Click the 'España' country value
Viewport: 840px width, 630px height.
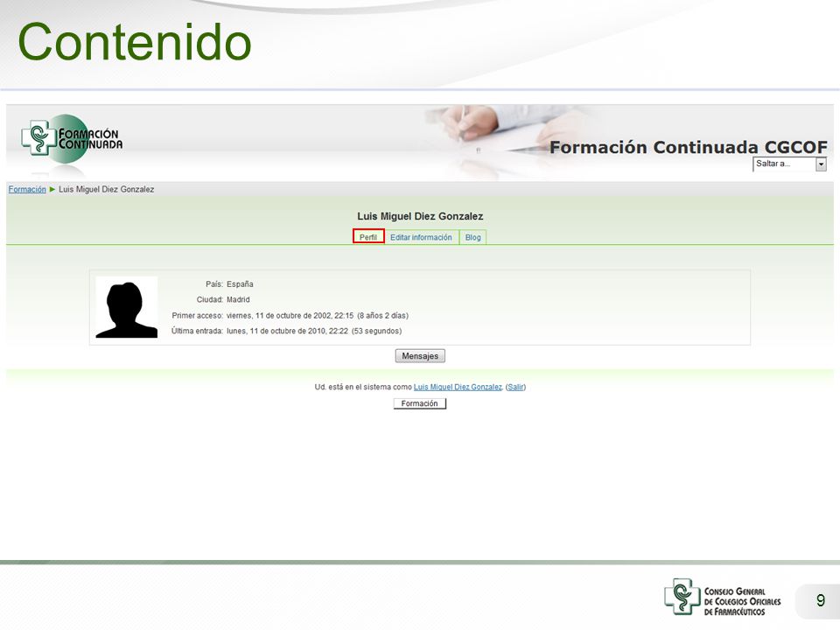tap(240, 283)
